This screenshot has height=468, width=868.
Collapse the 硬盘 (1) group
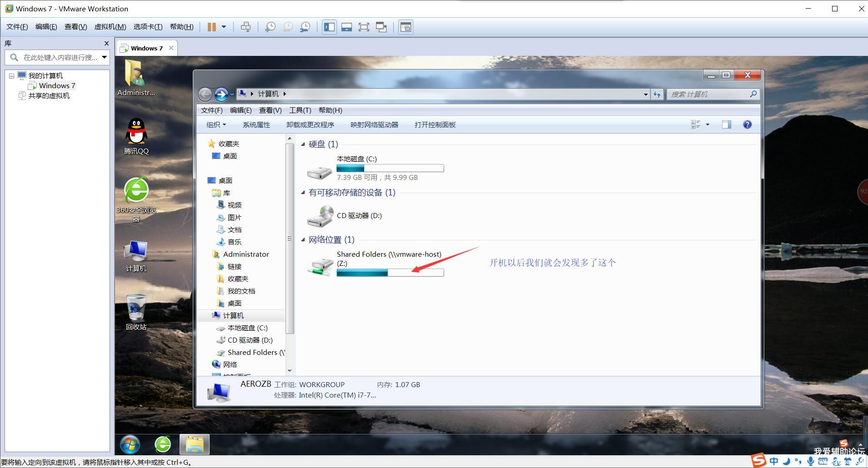pos(303,144)
